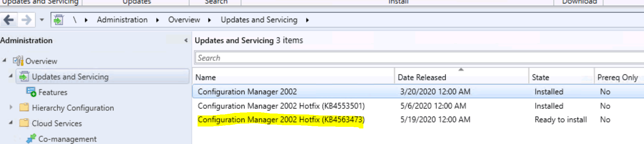644x144 pixels.
Task: Click into the Search box
Action: pyautogui.click(x=419, y=58)
